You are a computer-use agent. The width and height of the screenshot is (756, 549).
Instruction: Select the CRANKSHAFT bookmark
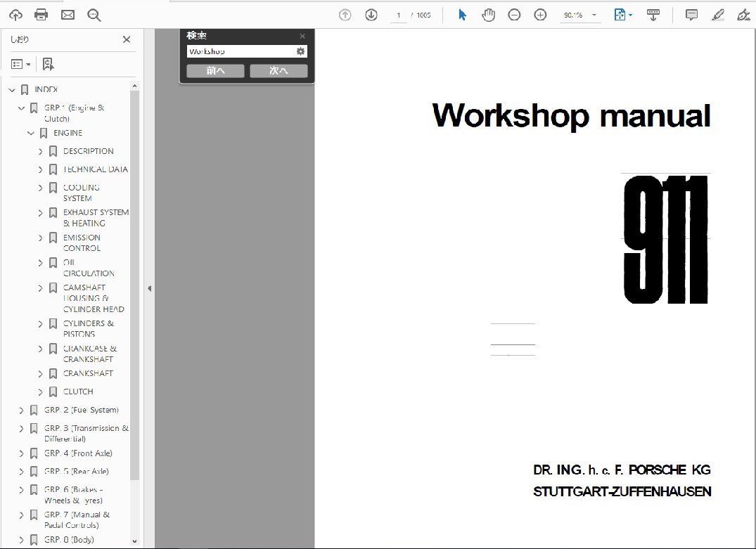coord(88,373)
